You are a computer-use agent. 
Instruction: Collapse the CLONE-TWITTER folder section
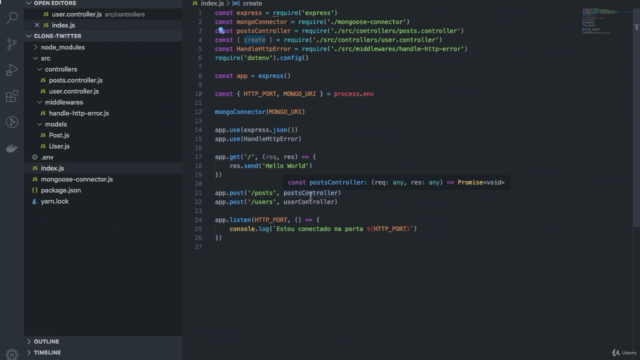[x=57, y=36]
